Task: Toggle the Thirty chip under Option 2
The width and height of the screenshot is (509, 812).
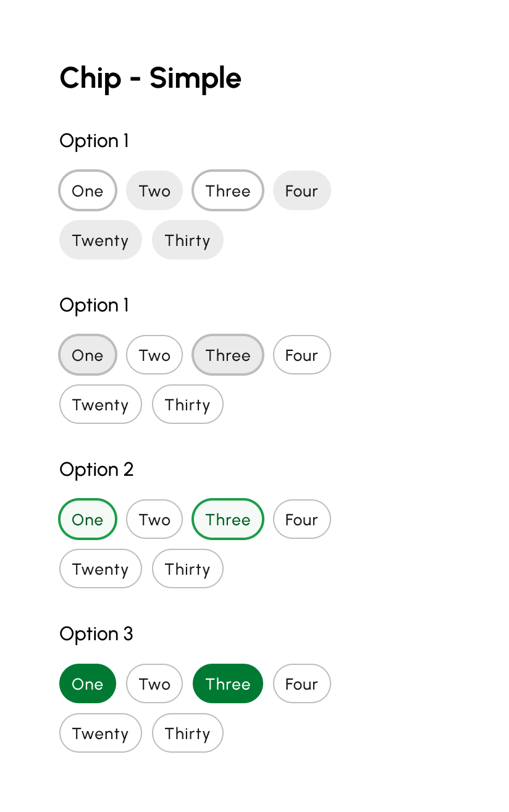Action: click(x=187, y=569)
